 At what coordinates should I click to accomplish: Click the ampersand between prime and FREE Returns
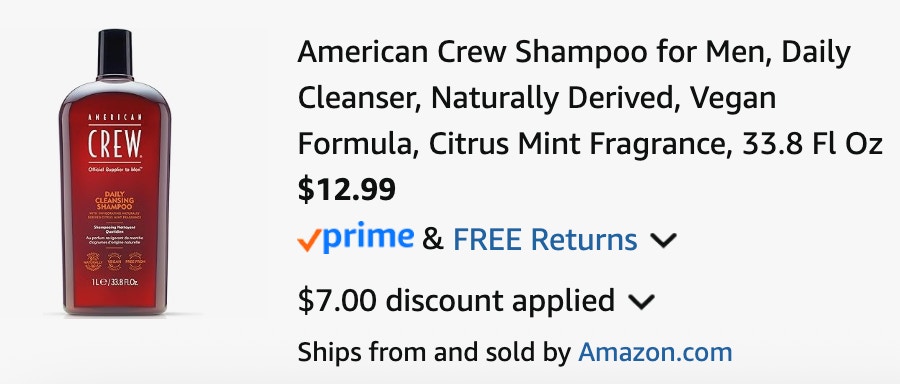433,239
